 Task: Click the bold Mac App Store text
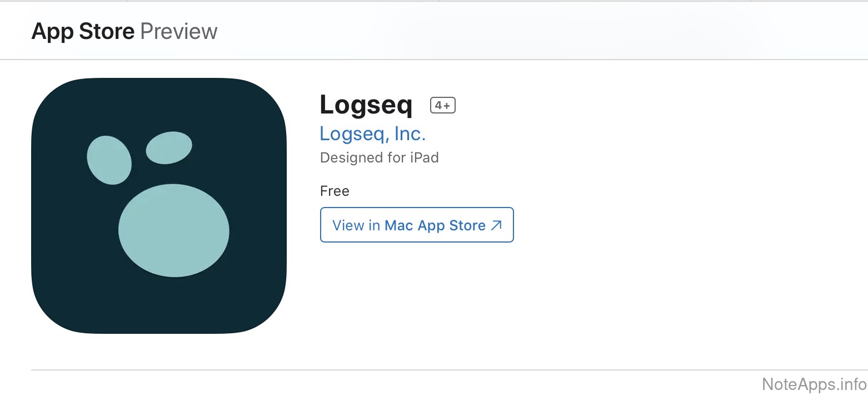(x=435, y=225)
